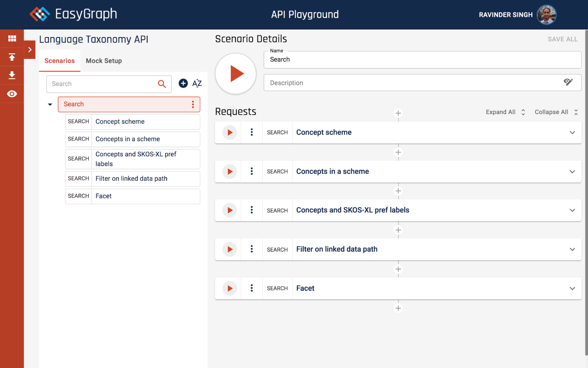Open Search scenario three-dot menu

pyautogui.click(x=193, y=104)
